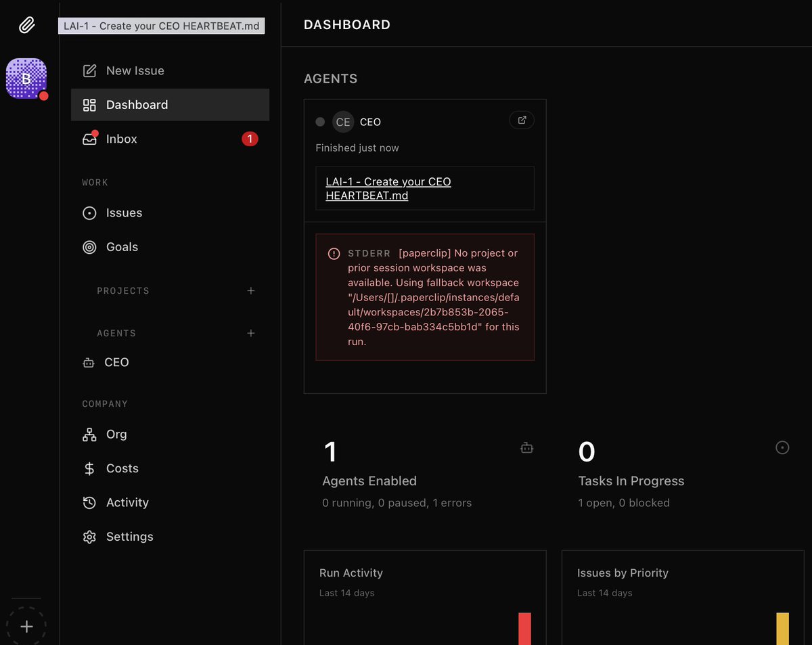Screen dimensions: 812x645
Task: Open Activity in sidebar
Action: [170, 502]
